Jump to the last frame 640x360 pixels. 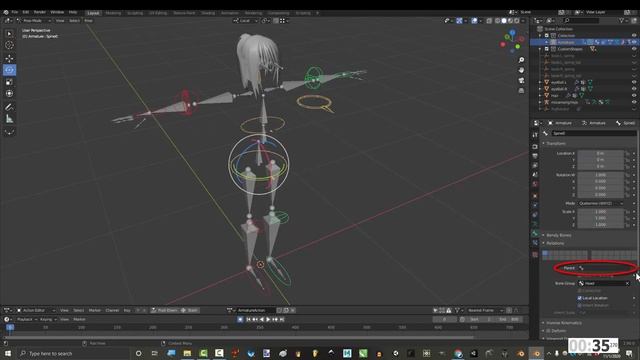(x=282, y=319)
